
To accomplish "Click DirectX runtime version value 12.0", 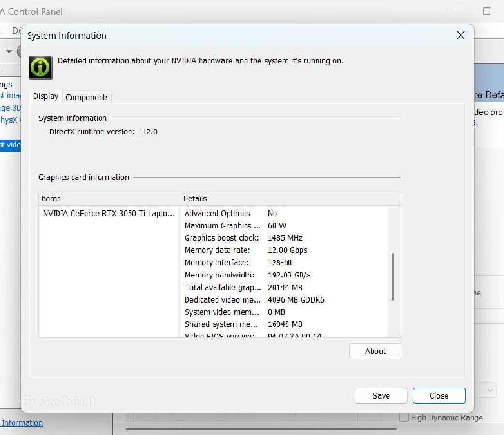I will click(149, 132).
